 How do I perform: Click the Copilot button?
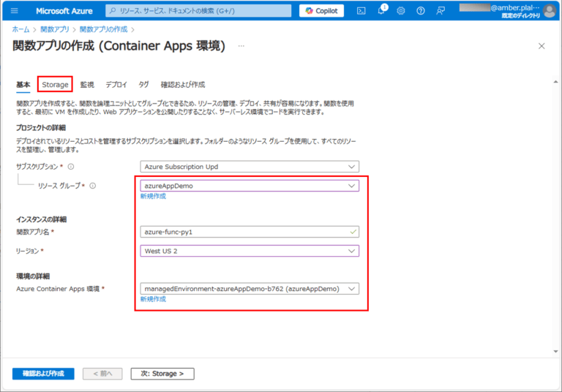click(x=321, y=10)
